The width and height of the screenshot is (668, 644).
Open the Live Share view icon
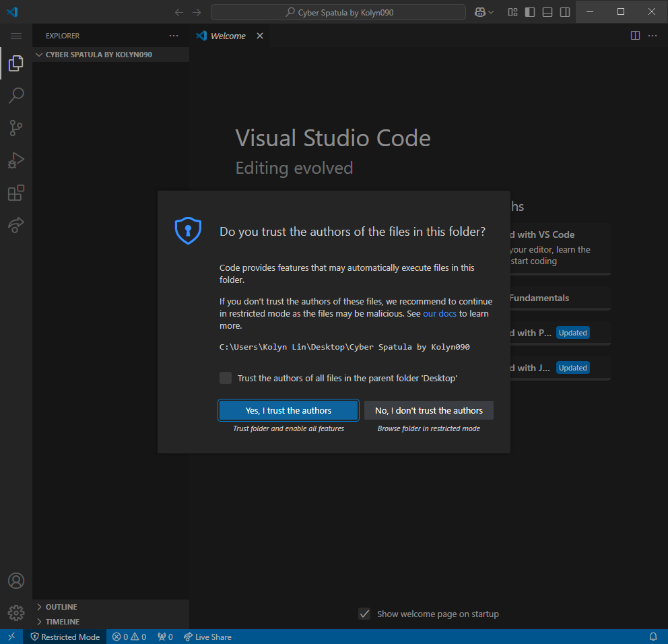(x=16, y=226)
